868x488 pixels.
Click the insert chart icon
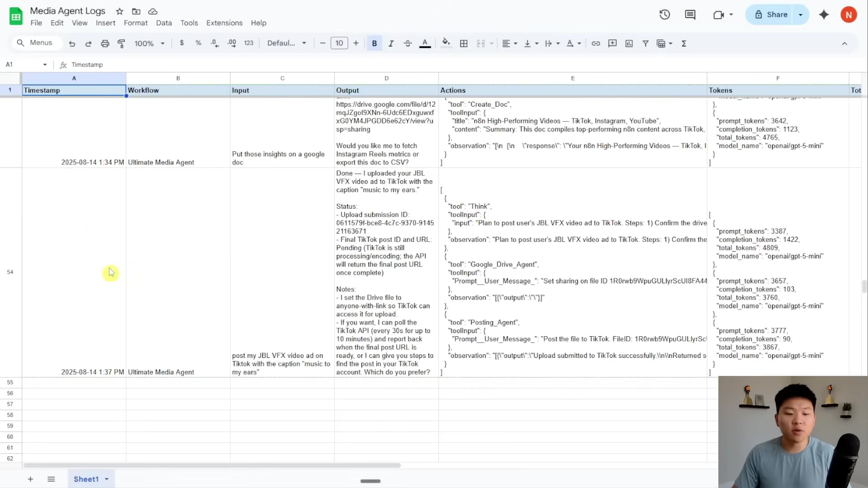629,43
